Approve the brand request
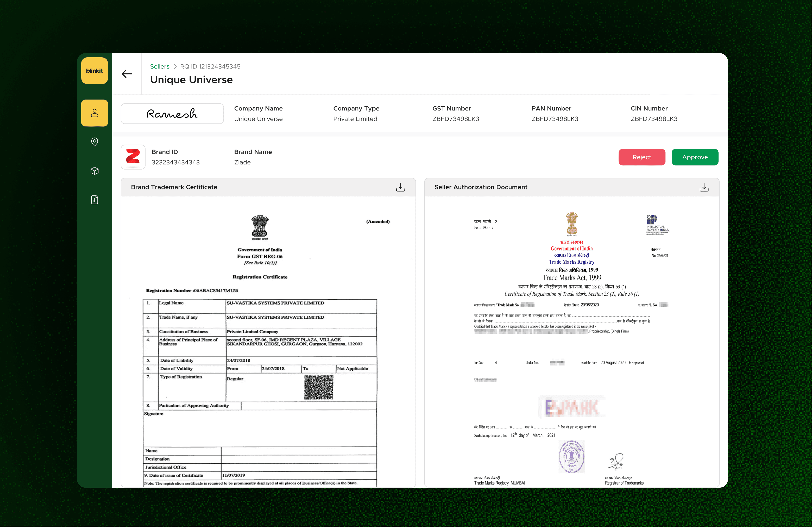812x527 pixels. pyautogui.click(x=695, y=157)
